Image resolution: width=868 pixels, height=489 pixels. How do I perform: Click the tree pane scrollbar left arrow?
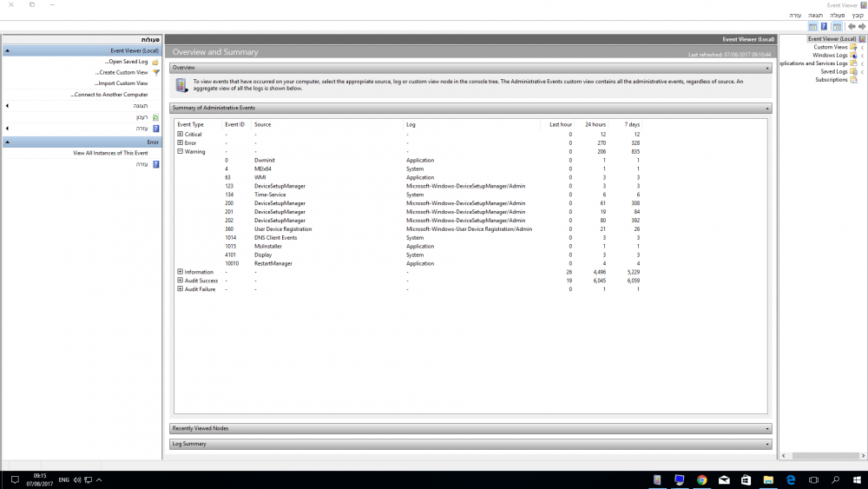[783, 456]
